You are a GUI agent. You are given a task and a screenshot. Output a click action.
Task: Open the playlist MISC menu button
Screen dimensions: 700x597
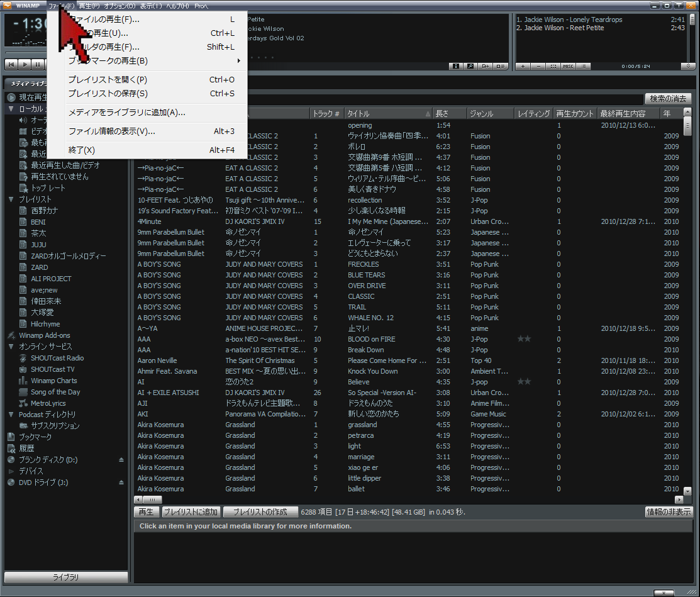click(569, 66)
